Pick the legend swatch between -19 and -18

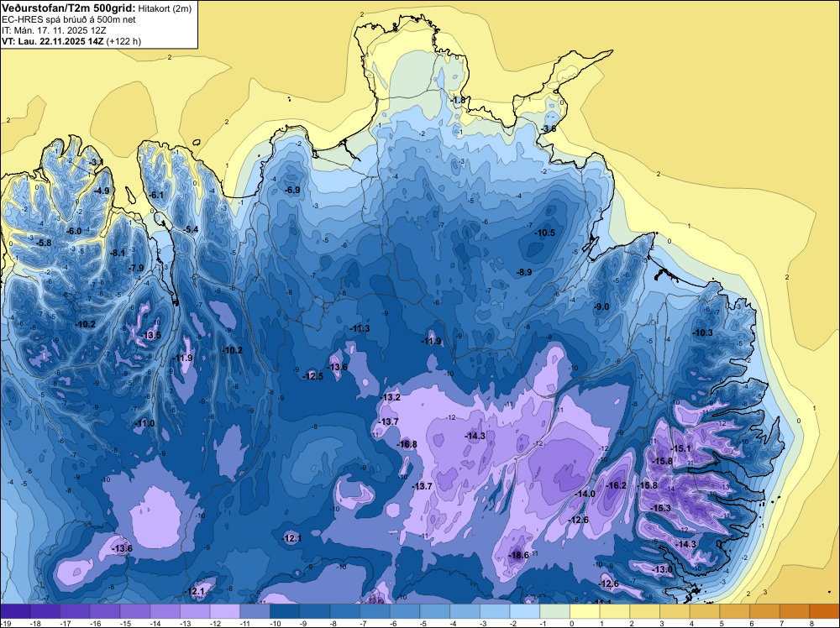pos(15,611)
